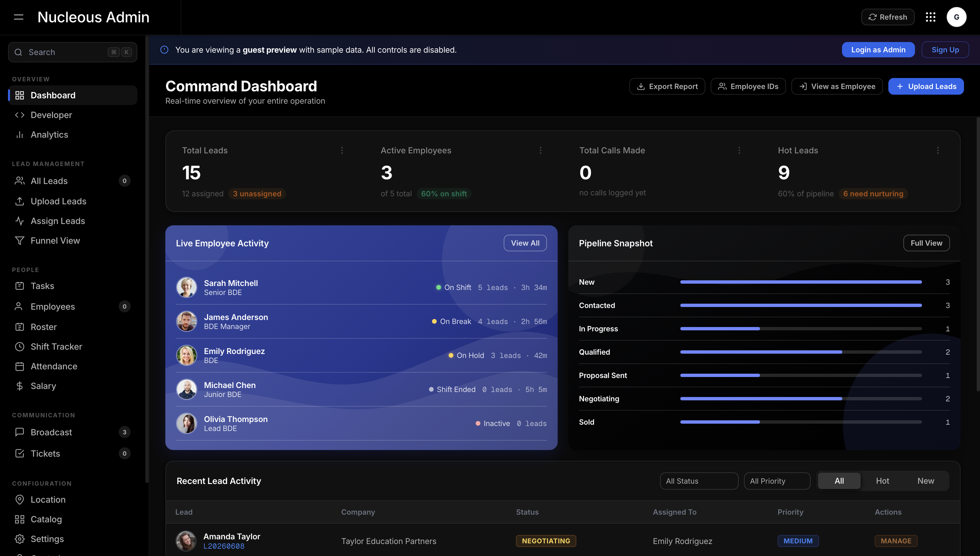Open Active Employees card options menu
The width and height of the screenshot is (980, 556).
[541, 150]
